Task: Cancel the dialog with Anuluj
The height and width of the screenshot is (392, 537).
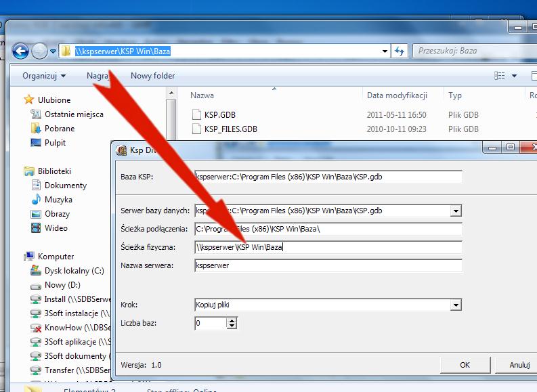Action: click(517, 365)
